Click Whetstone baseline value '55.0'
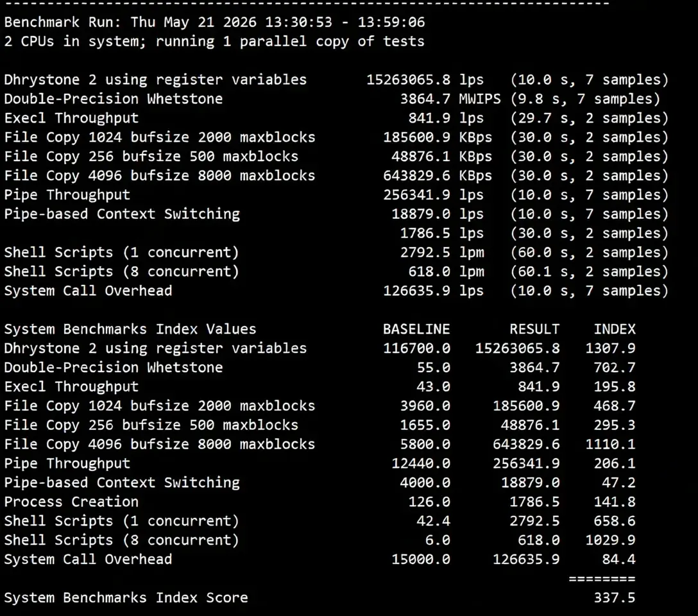The height and width of the screenshot is (616, 698). 433,367
